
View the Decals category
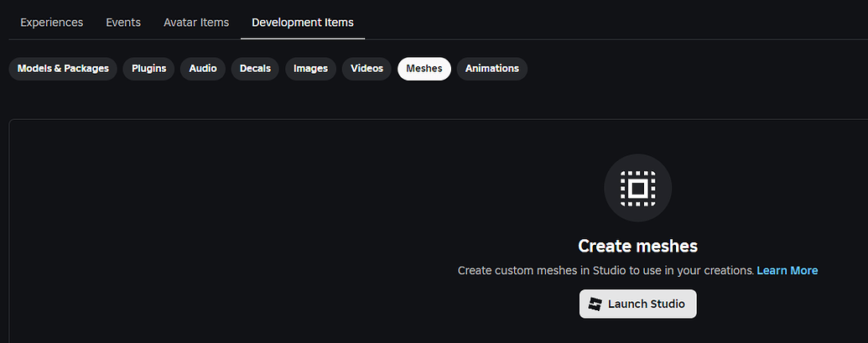coord(255,69)
